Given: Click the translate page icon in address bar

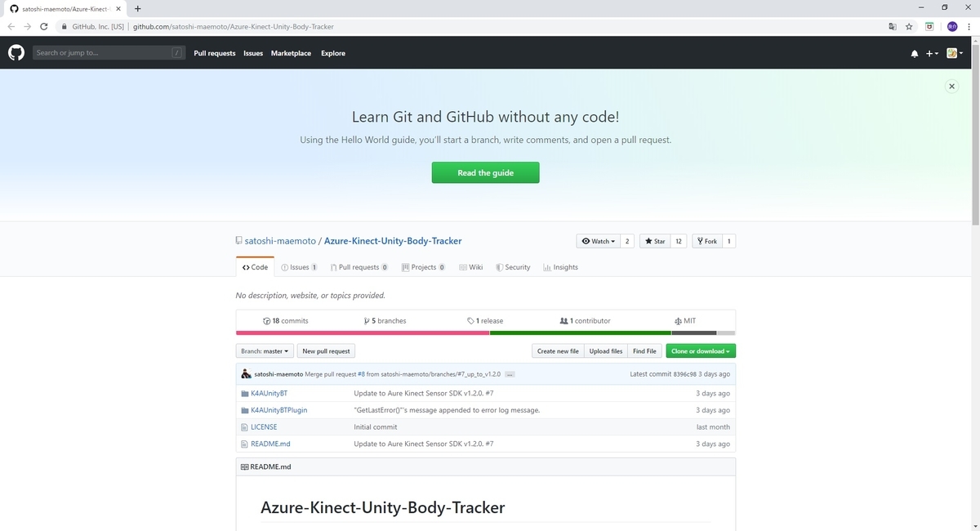Looking at the screenshot, I should [893, 26].
